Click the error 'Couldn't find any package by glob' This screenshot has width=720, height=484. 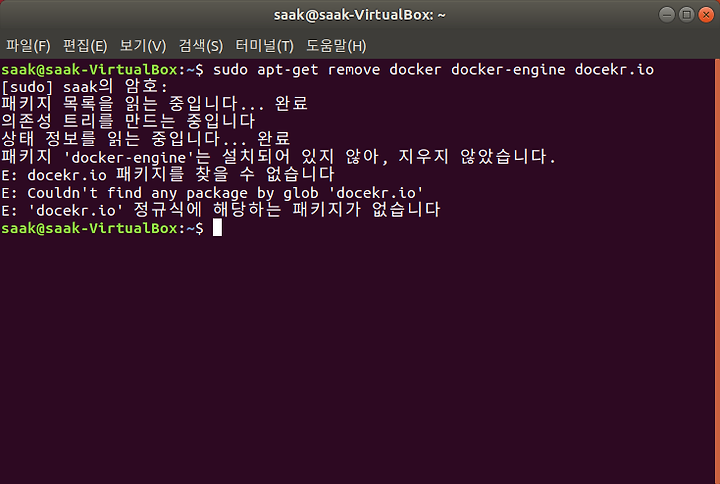click(212, 193)
